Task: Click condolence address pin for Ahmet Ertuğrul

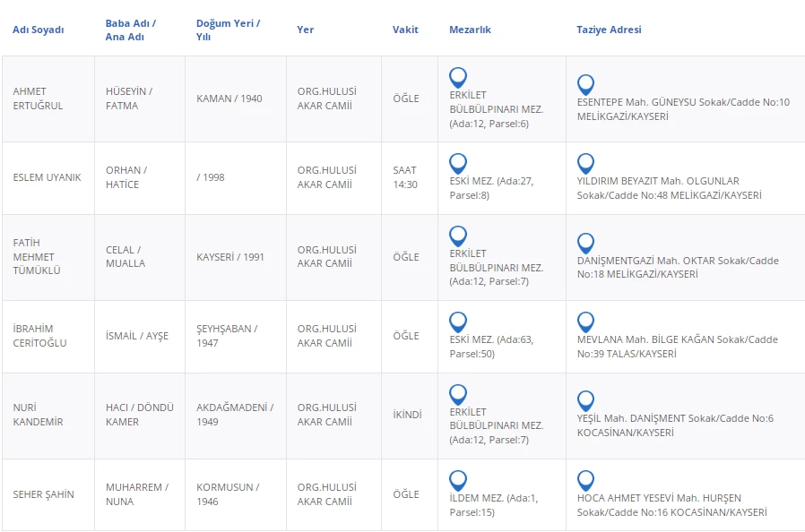Action: click(585, 84)
